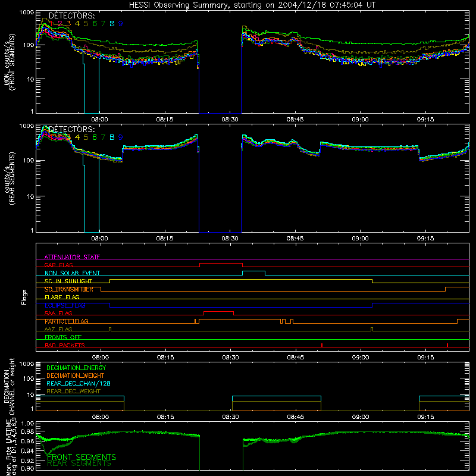The image size is (476, 476).
Task: Select detector 6 legend number in front segments panel
Action: coord(95,23)
